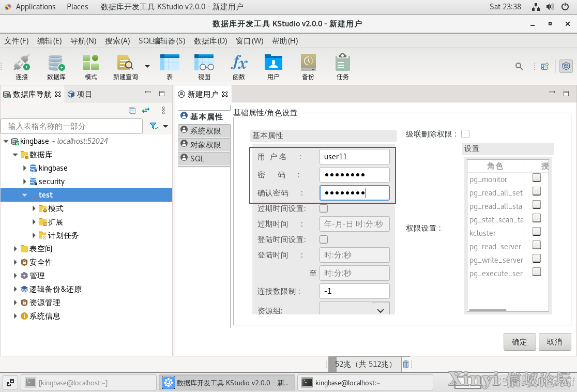Maximize the 数据库导航 panel
This screenshot has height=392, width=577.
pyautogui.click(x=161, y=94)
